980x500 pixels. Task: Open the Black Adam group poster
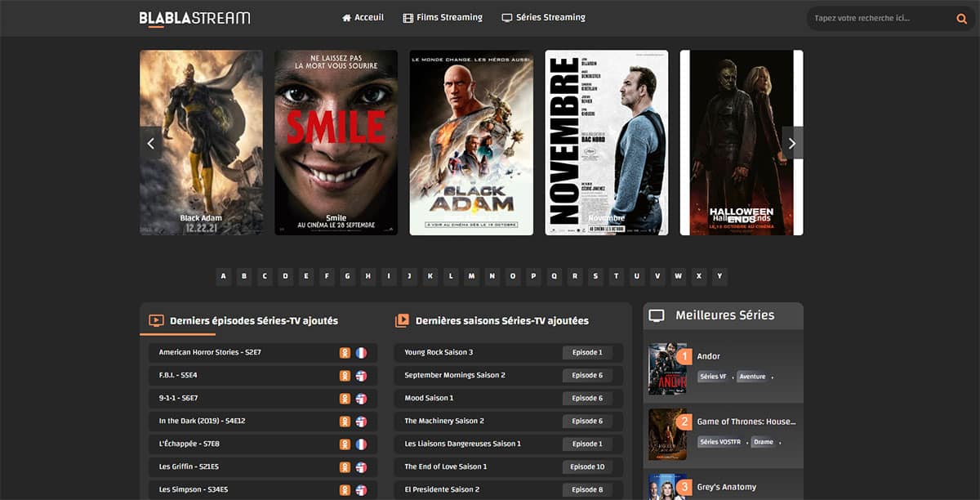471,143
